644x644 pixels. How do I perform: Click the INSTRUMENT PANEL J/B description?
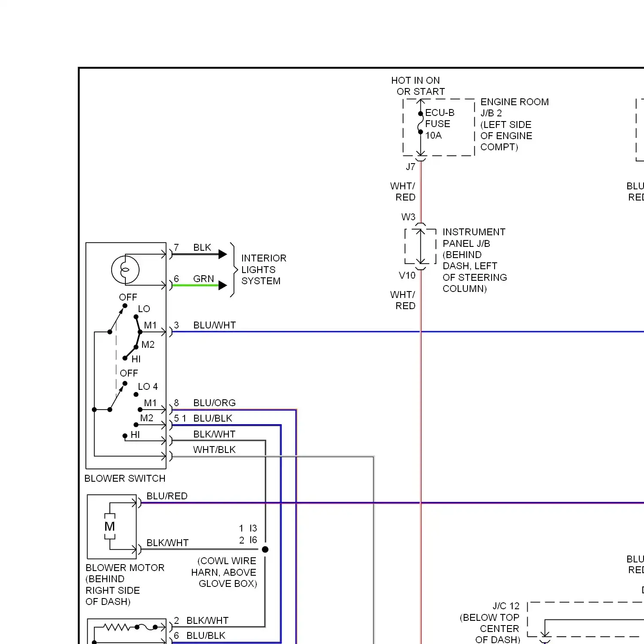[x=474, y=260]
